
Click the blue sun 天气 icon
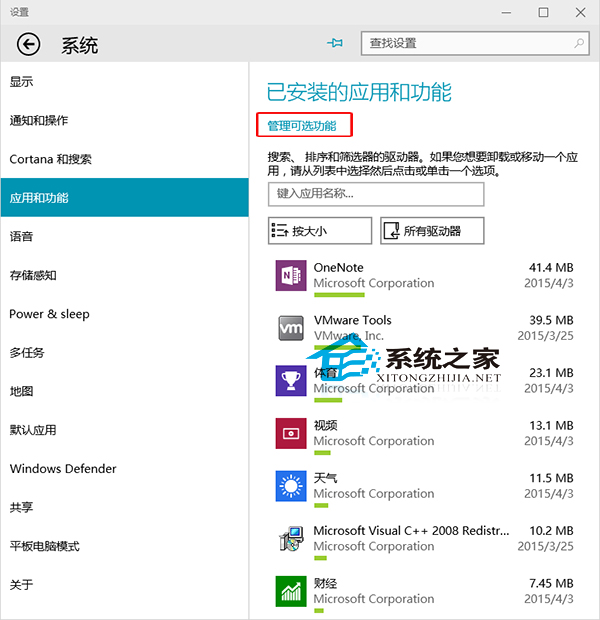(291, 486)
